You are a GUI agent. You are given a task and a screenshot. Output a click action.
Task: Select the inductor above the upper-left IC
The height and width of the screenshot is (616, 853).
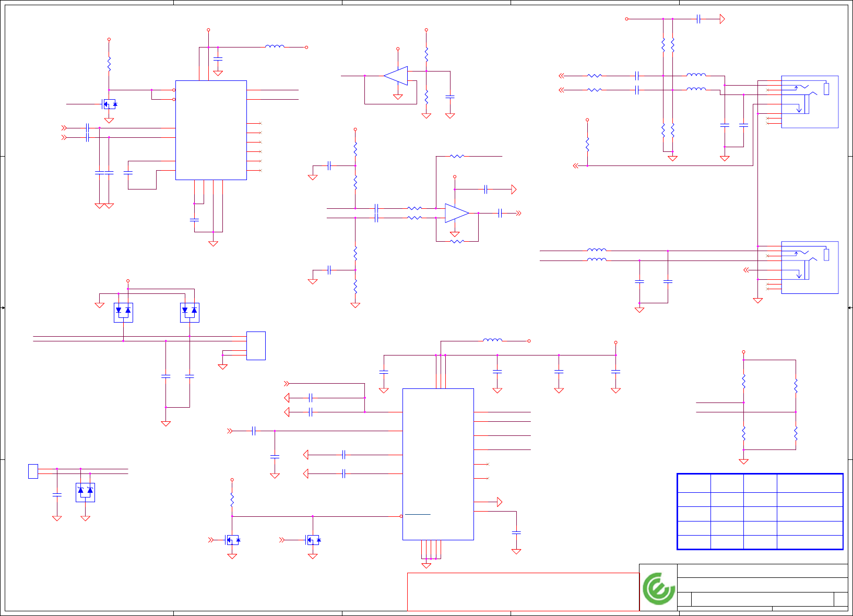(x=275, y=46)
